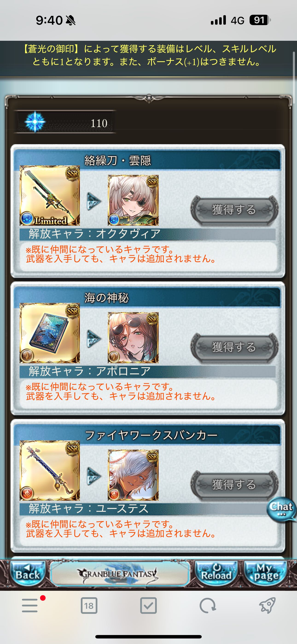Tap the Granblue Fantasy logo banner
Viewport: 297px width, 644px height.
point(119,574)
